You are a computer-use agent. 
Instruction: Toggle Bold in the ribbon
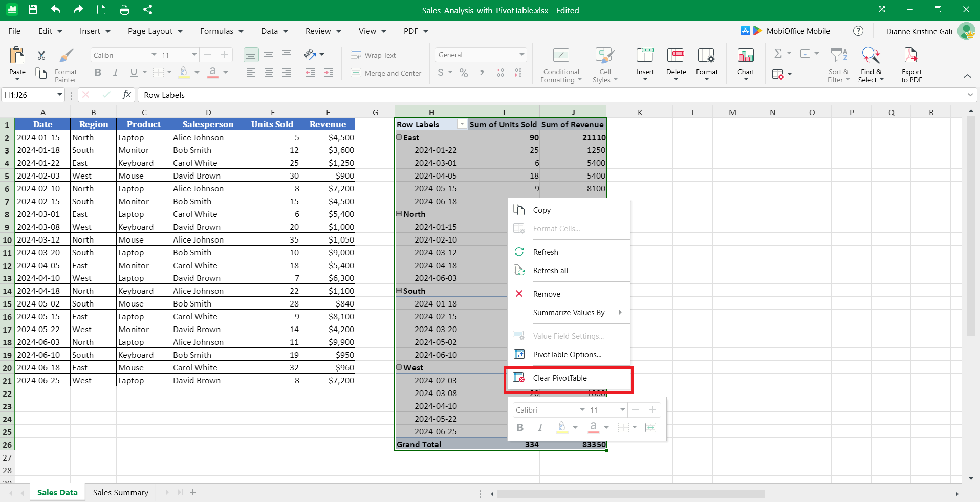click(98, 73)
